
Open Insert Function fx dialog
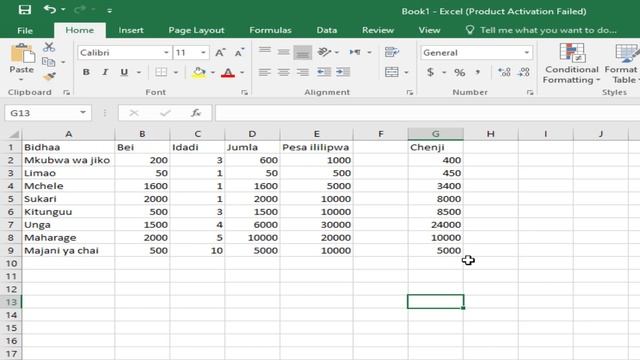pos(196,113)
